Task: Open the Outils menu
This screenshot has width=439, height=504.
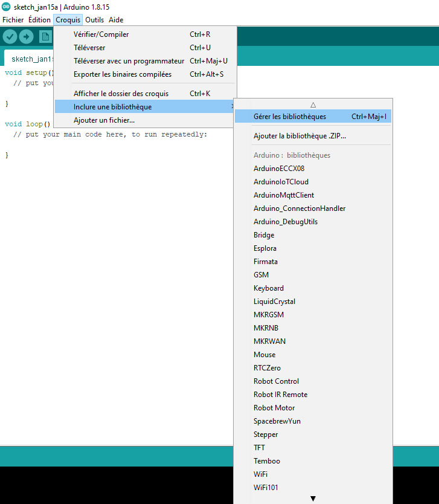Action: pyautogui.click(x=94, y=19)
